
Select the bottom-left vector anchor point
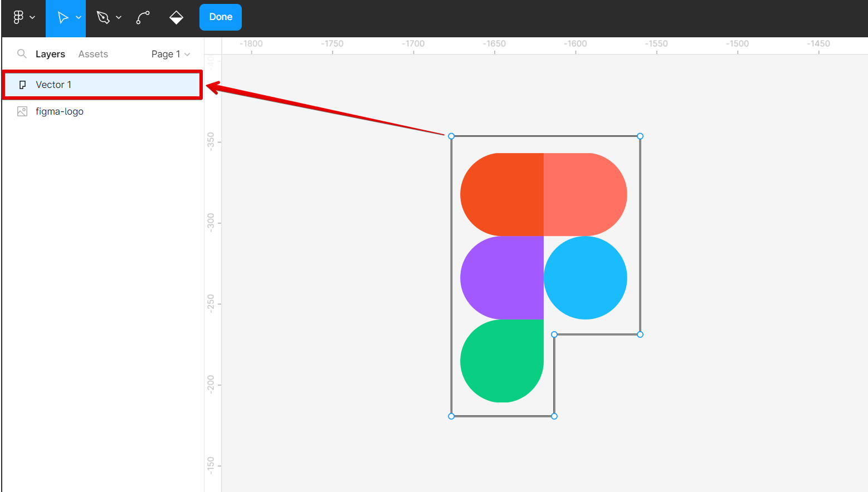[x=451, y=416]
